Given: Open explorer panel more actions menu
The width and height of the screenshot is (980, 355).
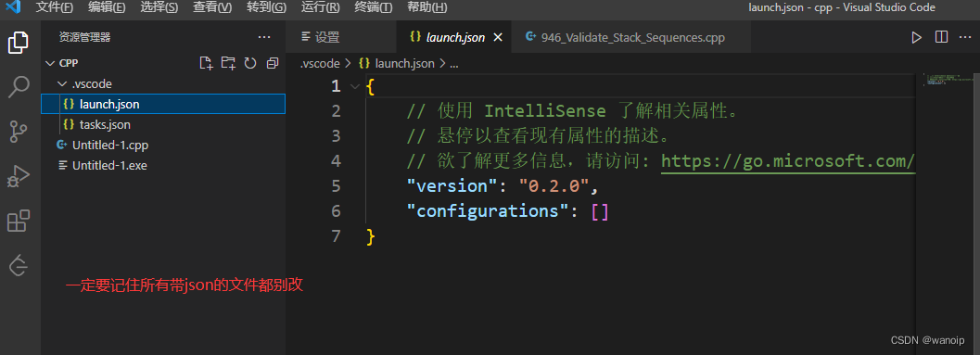Looking at the screenshot, I should pyautogui.click(x=264, y=37).
